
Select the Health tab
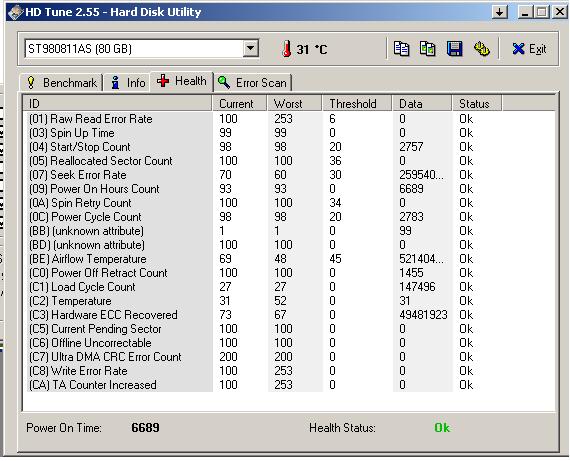[182, 81]
